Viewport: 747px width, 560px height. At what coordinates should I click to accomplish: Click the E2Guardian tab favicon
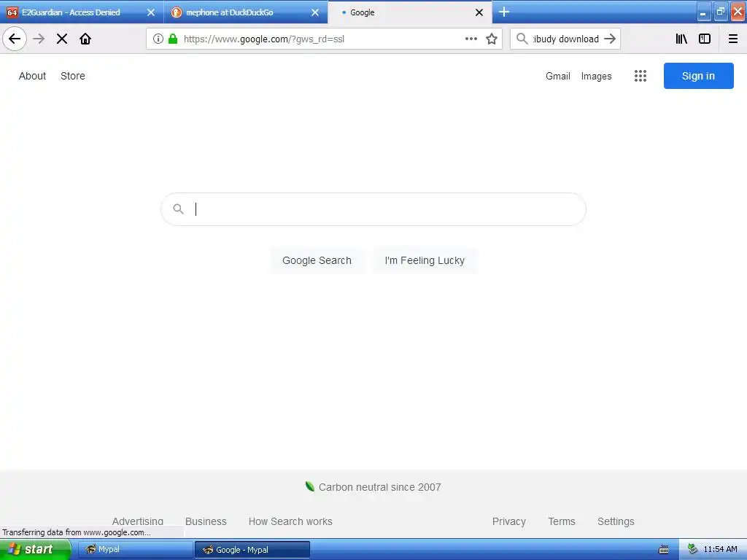click(x=12, y=12)
